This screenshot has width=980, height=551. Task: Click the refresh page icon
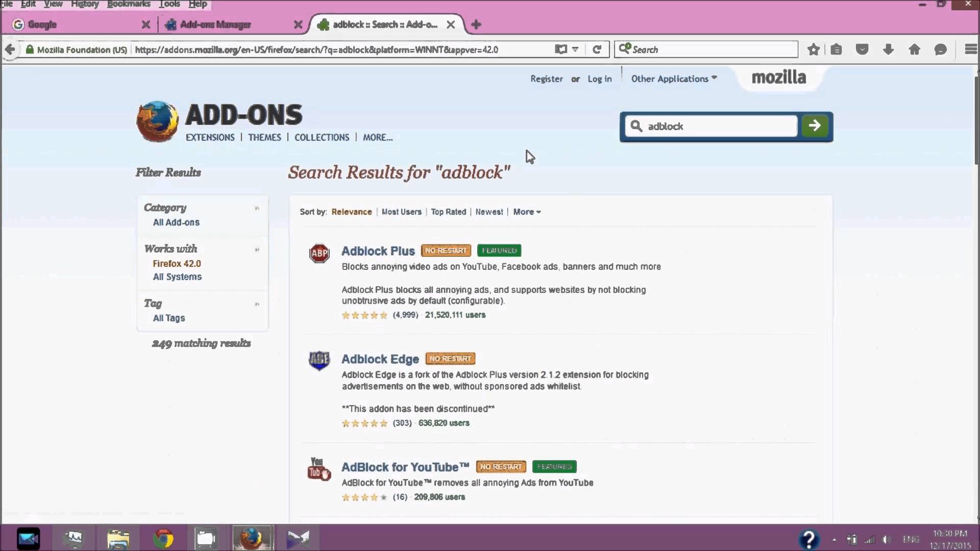tap(597, 49)
